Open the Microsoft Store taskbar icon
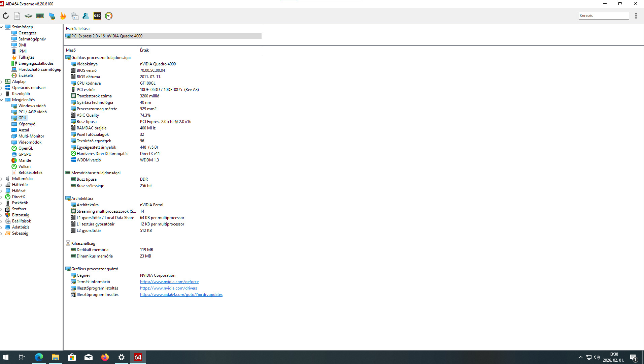 (x=72, y=357)
